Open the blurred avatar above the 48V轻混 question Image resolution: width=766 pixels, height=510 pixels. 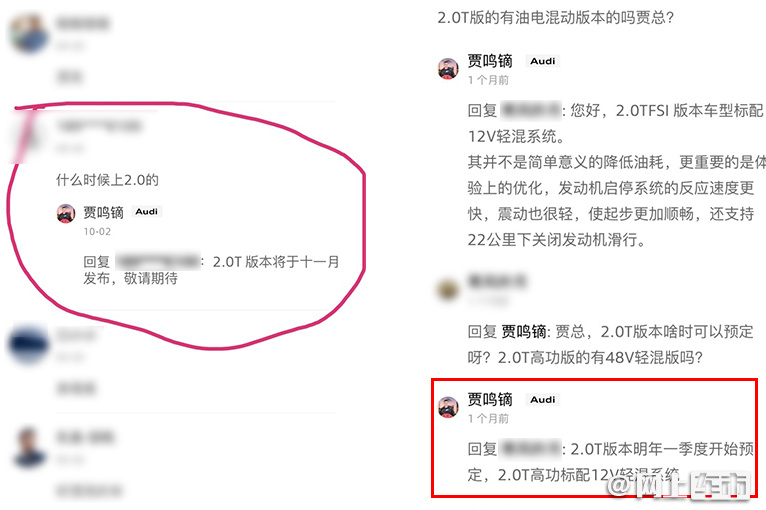[448, 290]
